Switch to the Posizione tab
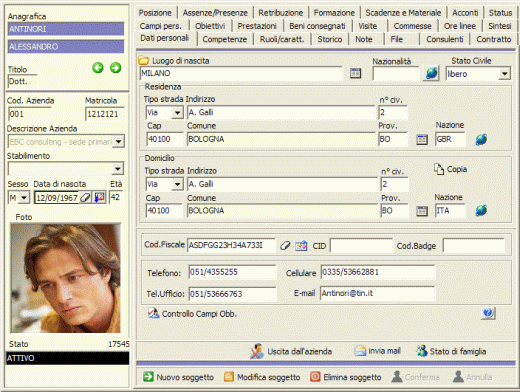520x392 pixels. (155, 13)
